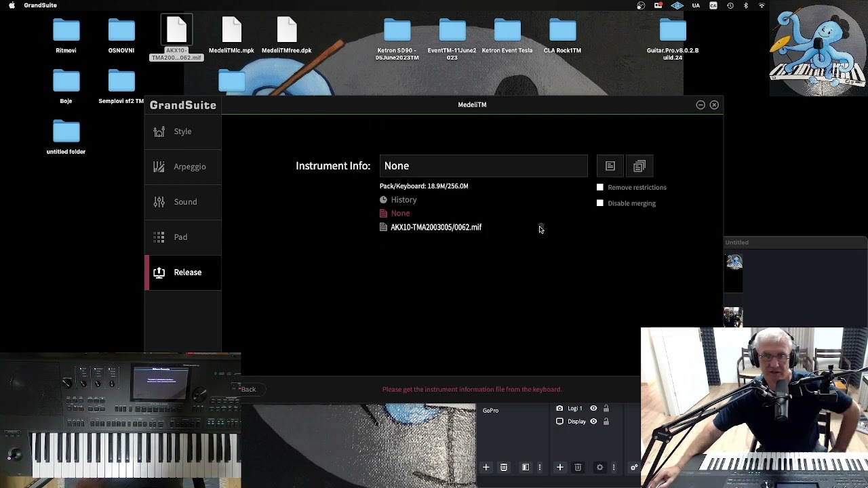Click the remove source trash icon
Viewport: 868px width, 488px height.
coord(578,467)
